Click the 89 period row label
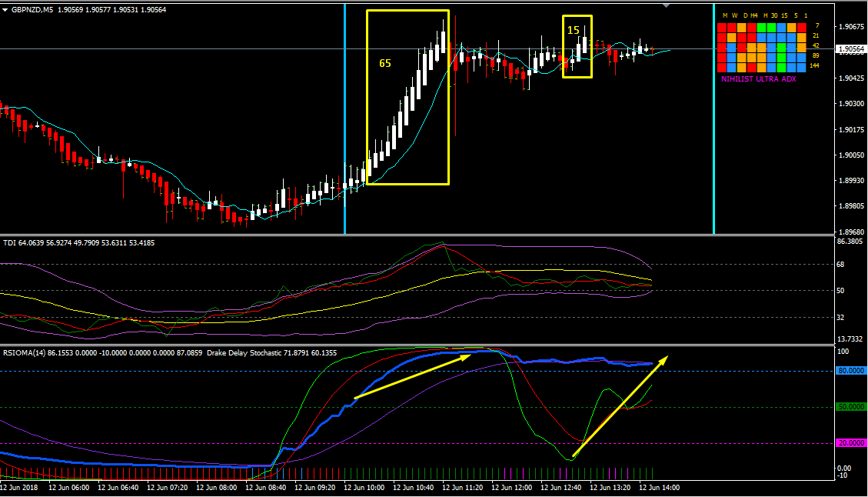The height and width of the screenshot is (497, 868). (x=816, y=55)
